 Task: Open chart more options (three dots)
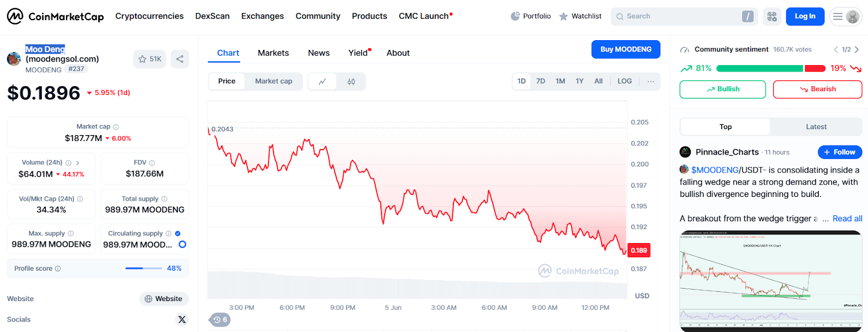[x=650, y=81]
